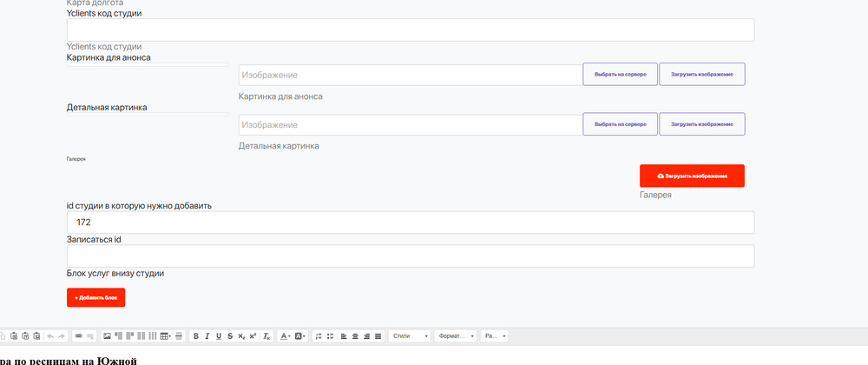Click the remove formatting icon
This screenshot has height=365, width=868.
(x=266, y=335)
